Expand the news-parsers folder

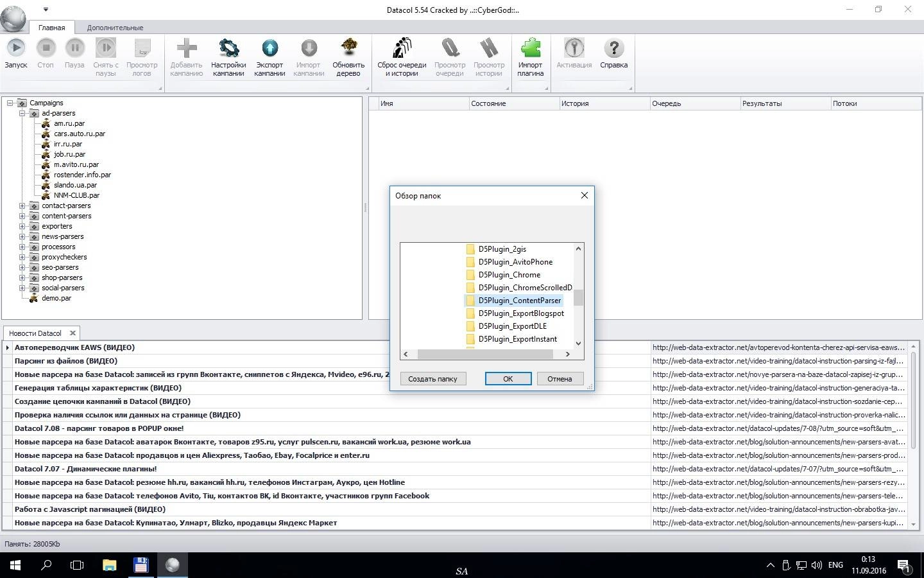pyautogui.click(x=22, y=236)
